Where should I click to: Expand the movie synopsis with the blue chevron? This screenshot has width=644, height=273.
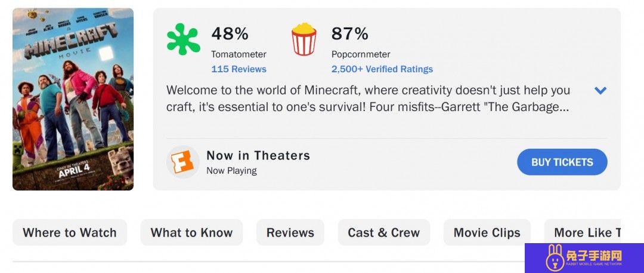tap(600, 91)
